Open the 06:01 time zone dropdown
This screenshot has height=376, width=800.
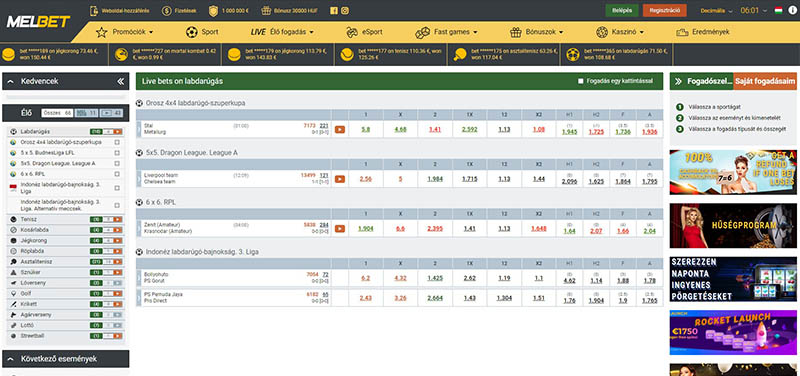754,11
